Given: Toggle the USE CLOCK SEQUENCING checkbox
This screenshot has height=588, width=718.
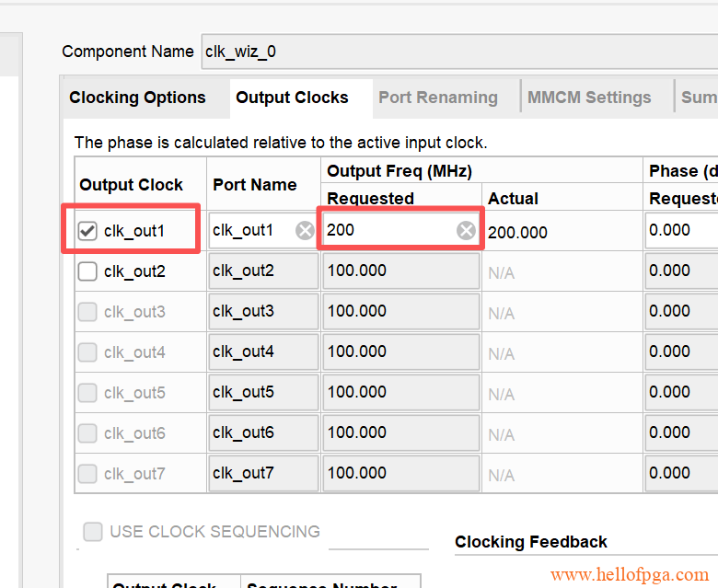Looking at the screenshot, I should click(x=93, y=532).
